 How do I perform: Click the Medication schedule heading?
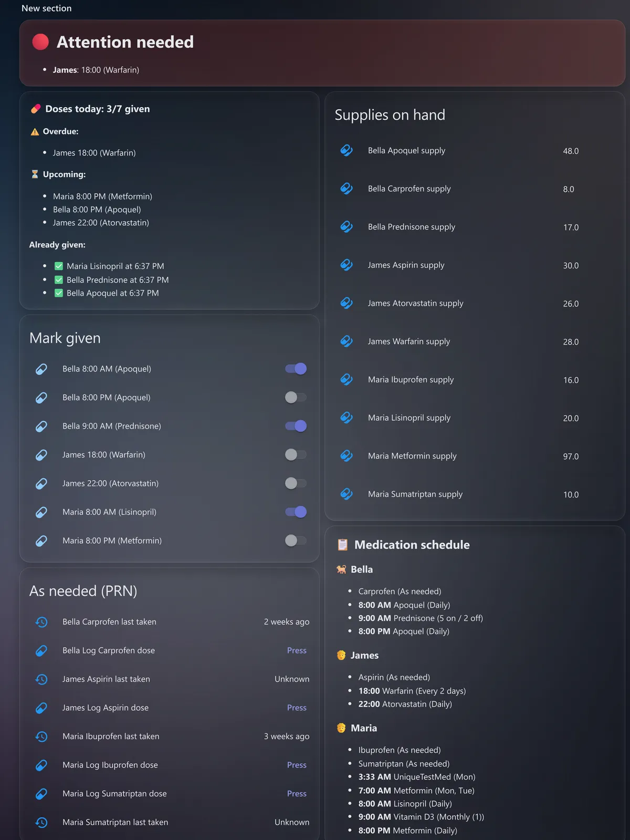pyautogui.click(x=412, y=545)
